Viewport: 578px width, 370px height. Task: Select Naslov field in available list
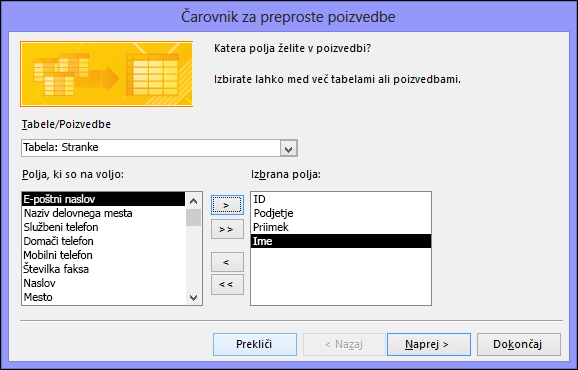104,283
